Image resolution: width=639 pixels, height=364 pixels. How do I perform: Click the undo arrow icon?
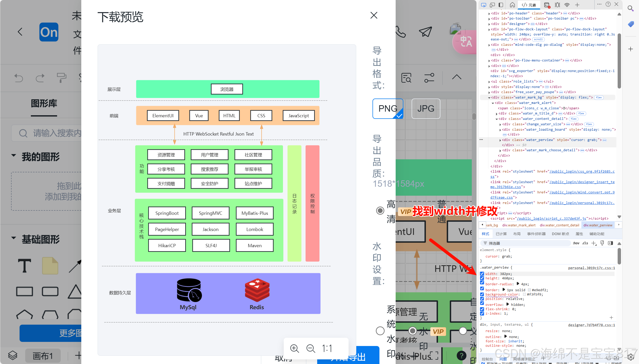pyautogui.click(x=19, y=78)
